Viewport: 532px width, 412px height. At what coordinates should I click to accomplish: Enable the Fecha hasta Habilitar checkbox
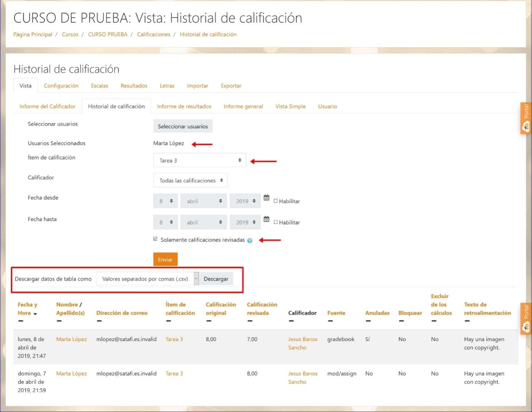pyautogui.click(x=276, y=222)
